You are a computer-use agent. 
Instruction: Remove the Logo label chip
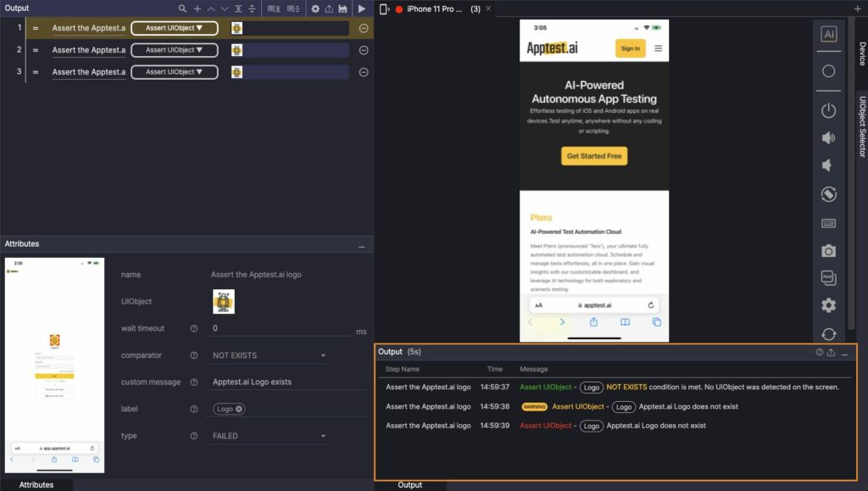point(240,409)
